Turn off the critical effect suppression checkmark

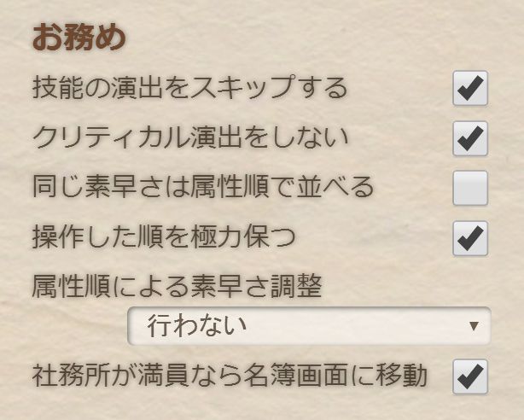[469, 137]
